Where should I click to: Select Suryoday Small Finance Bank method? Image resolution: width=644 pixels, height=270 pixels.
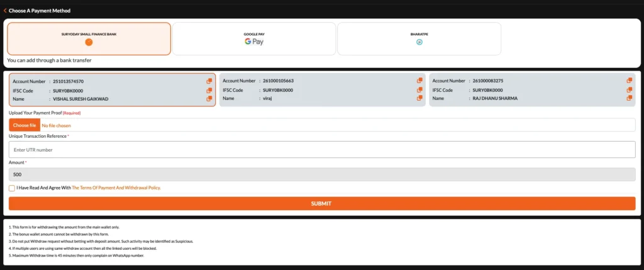(89, 38)
